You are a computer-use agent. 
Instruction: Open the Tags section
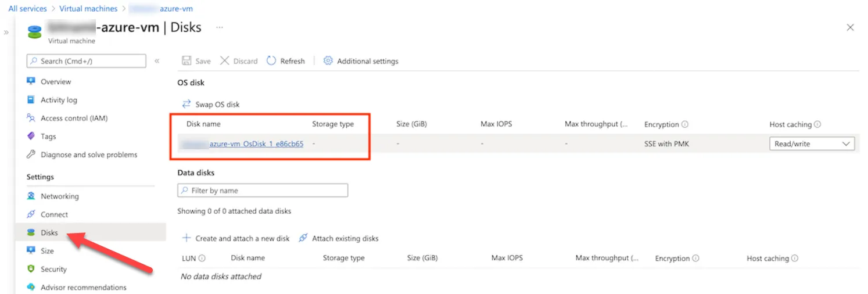click(48, 137)
